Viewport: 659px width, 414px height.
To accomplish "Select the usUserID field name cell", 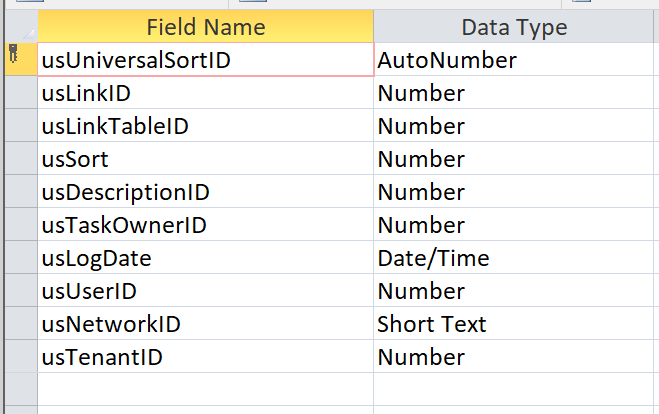I will pyautogui.click(x=206, y=290).
